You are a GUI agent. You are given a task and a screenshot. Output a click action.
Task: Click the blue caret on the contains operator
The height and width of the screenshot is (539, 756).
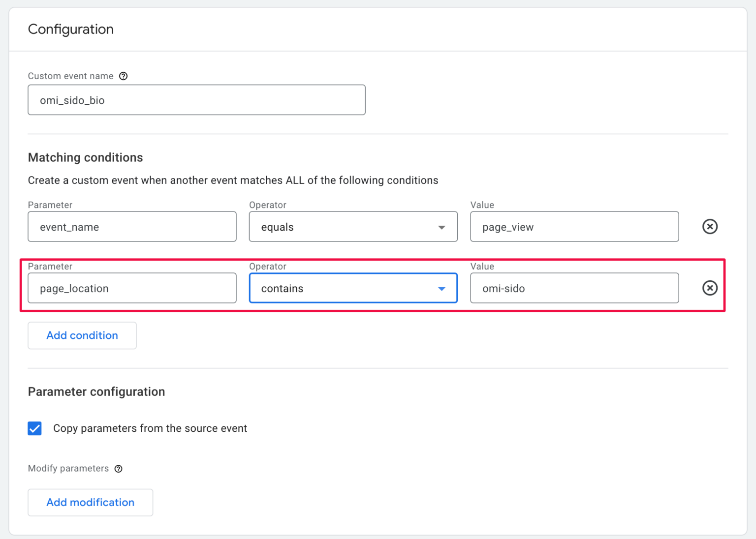(x=441, y=288)
